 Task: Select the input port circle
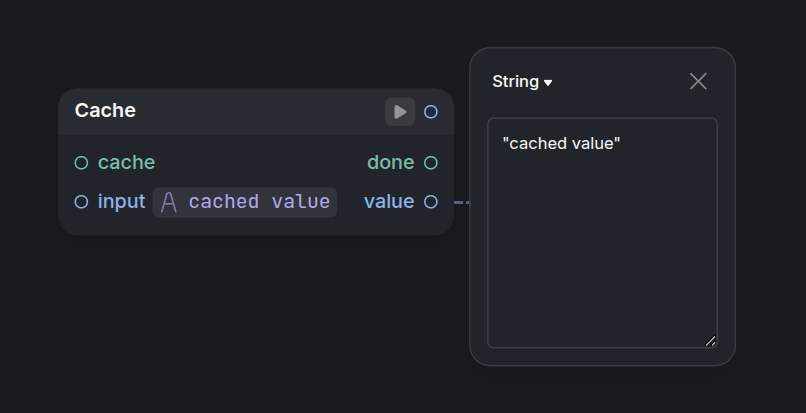point(81,202)
